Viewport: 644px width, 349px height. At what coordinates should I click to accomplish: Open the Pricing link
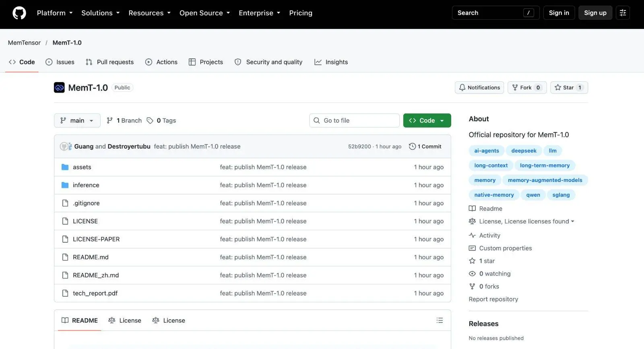(301, 13)
